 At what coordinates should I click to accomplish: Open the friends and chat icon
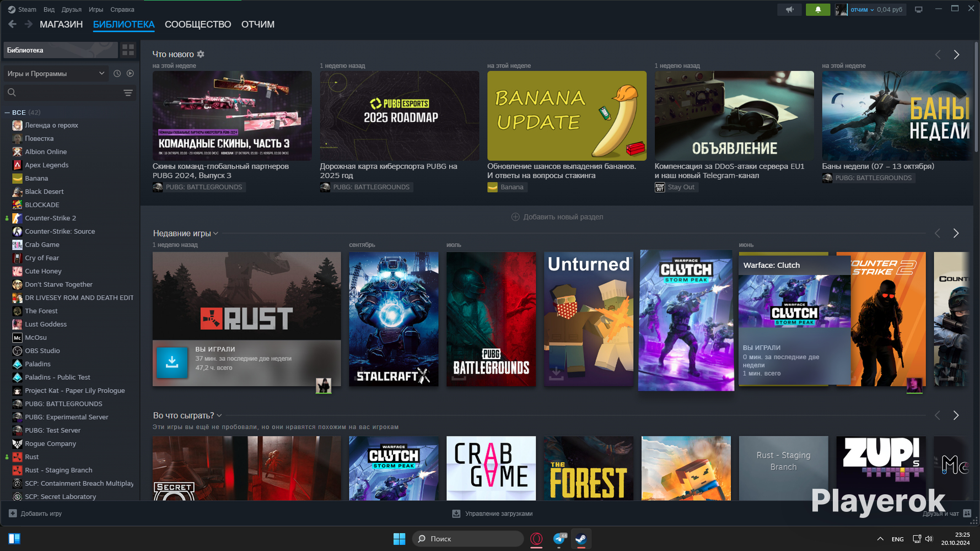point(967,513)
